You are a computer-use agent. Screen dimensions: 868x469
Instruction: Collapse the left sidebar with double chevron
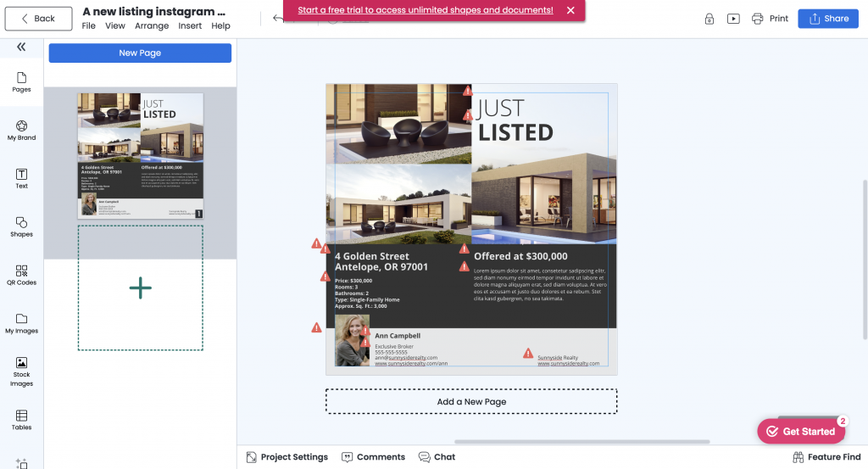tap(21, 47)
